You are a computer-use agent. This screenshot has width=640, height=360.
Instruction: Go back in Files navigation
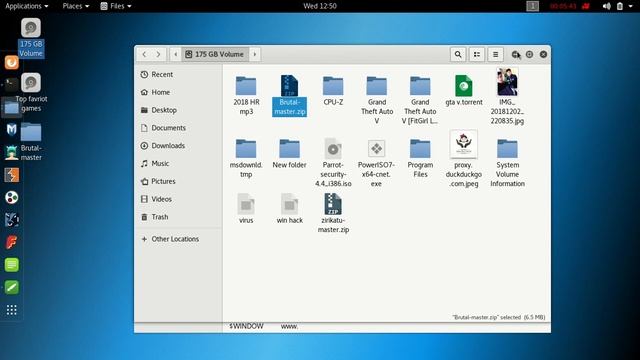[144, 54]
